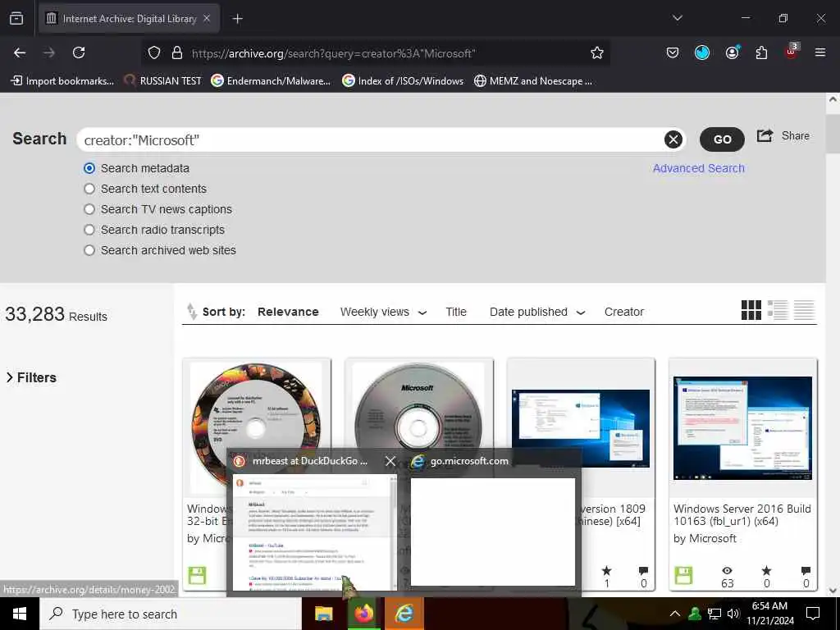Image resolution: width=840 pixels, height=630 pixels.
Task: Select the mrbeast at DuckDuckGo preview thumbnail
Action: [x=314, y=532]
